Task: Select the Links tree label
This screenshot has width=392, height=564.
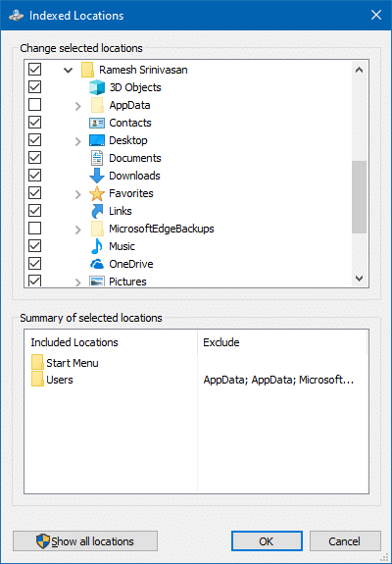Action: [x=121, y=211]
